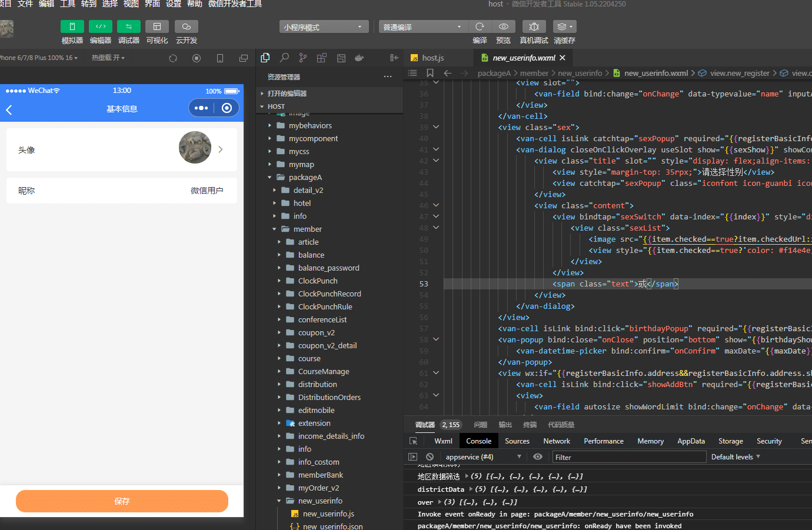The height and width of the screenshot is (530, 812).
Task: Open the 热重载 hot reload dropdown
Action: point(108,58)
